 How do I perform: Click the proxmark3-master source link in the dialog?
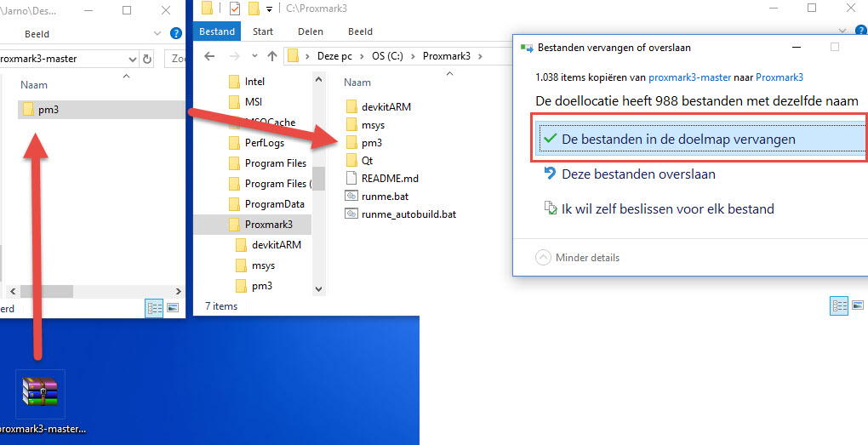(x=690, y=77)
